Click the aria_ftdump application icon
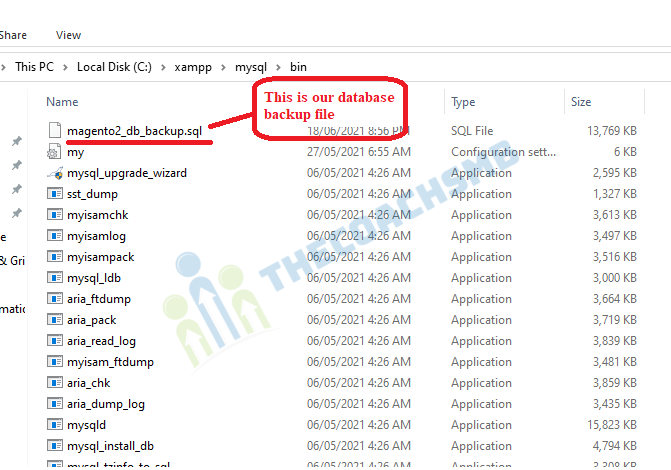 [x=55, y=298]
